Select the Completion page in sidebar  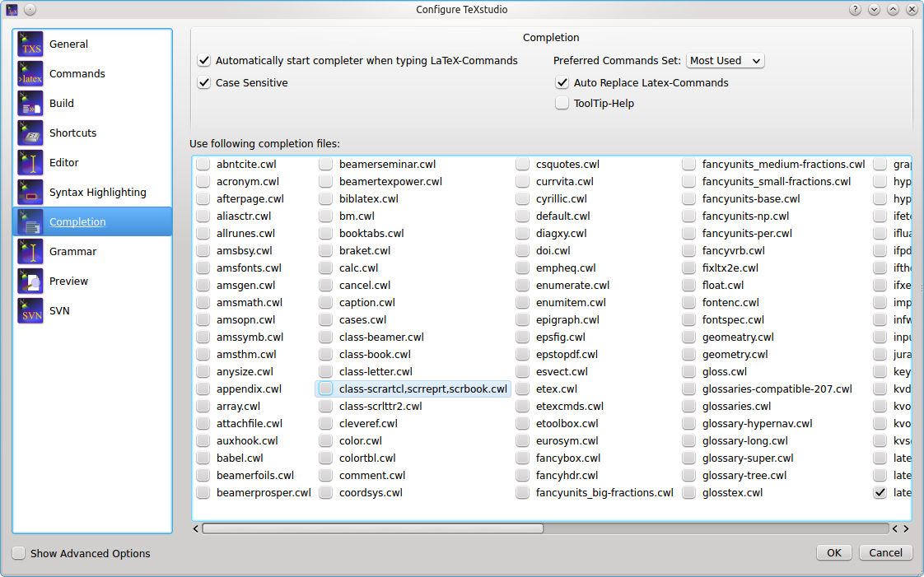(77, 222)
